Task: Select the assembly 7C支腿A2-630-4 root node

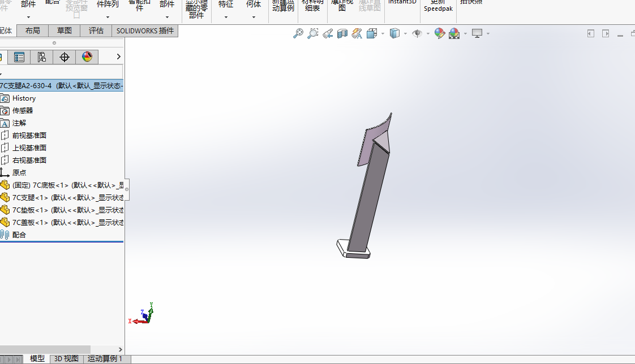Action: (62, 86)
